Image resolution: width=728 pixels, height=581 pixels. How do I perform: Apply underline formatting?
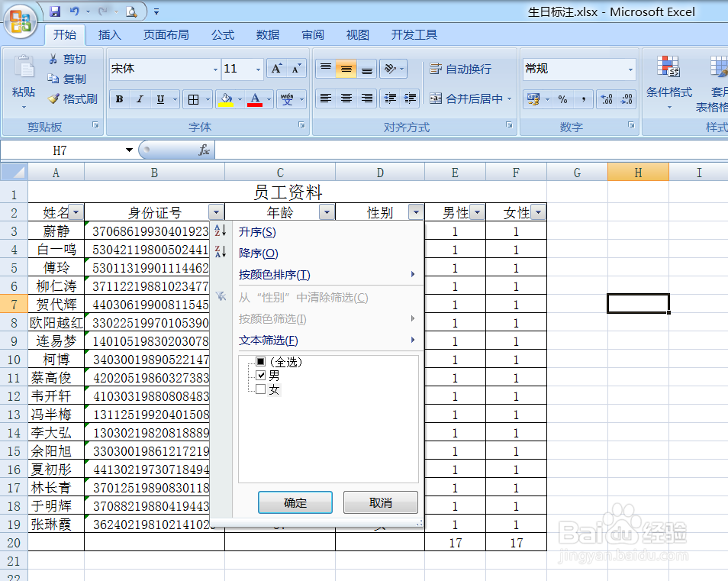(160, 99)
